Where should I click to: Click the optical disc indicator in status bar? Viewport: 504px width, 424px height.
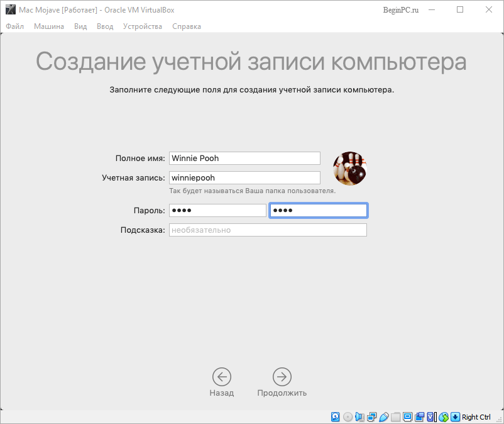click(x=348, y=417)
